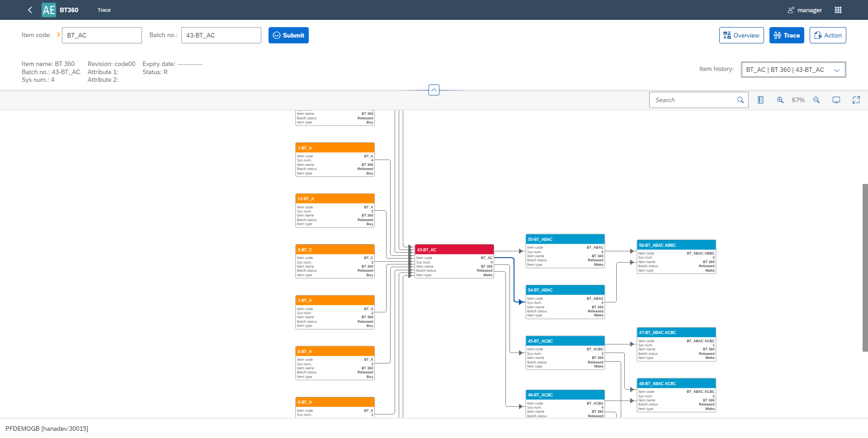Screen dimensions: 868x438
Task: Click the fit-to-screen monitor icon
Action: 836,99
